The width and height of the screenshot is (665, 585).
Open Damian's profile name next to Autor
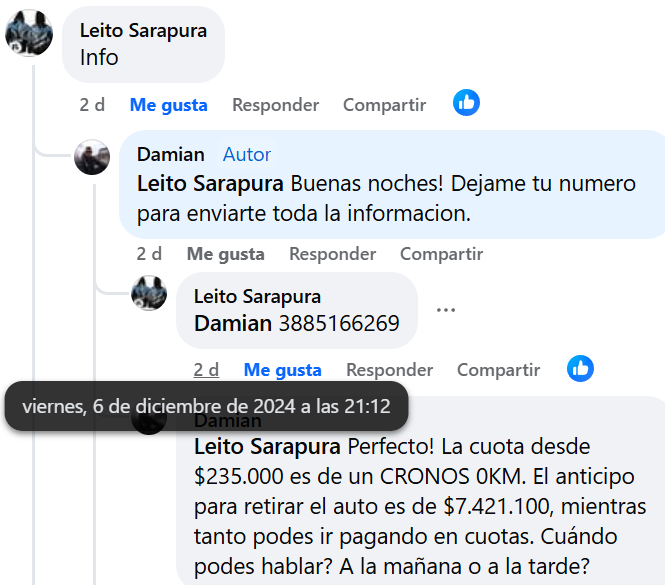(x=170, y=154)
